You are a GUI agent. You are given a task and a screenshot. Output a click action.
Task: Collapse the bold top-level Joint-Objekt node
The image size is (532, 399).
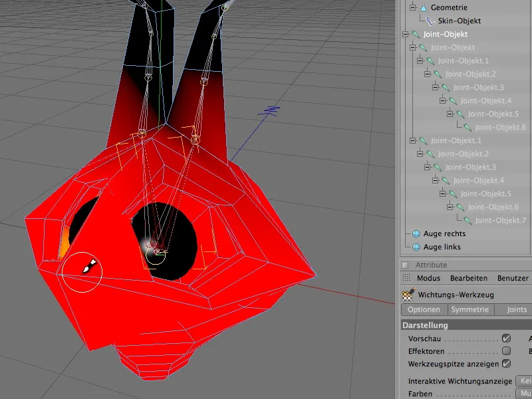406,35
